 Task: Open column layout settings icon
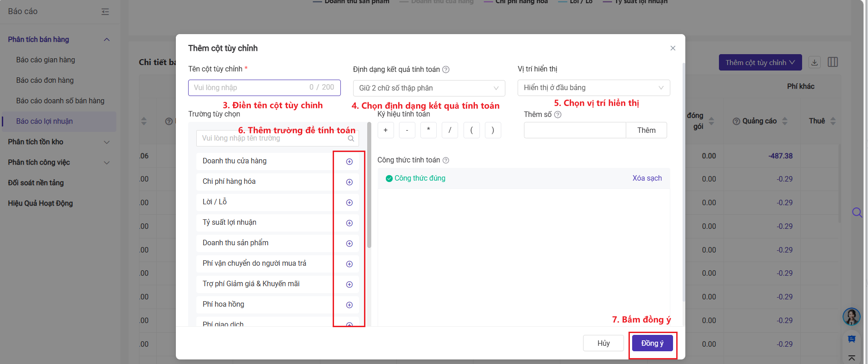point(833,62)
